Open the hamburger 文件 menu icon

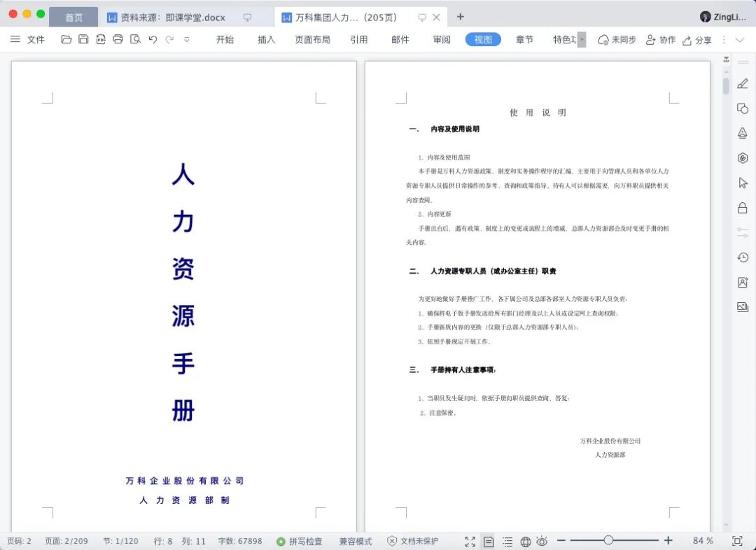[15, 39]
